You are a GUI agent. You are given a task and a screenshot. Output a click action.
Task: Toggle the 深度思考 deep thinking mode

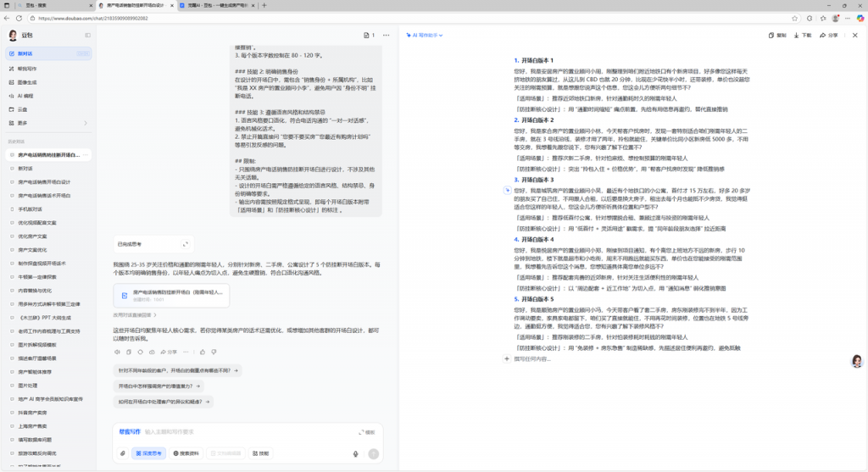tap(149, 453)
